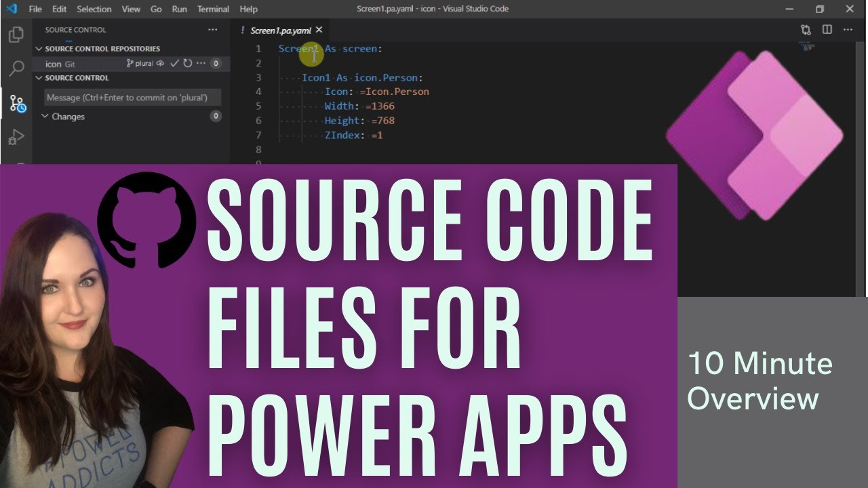Image resolution: width=868 pixels, height=488 pixels.
Task: Open the Run menu
Action: tap(179, 9)
